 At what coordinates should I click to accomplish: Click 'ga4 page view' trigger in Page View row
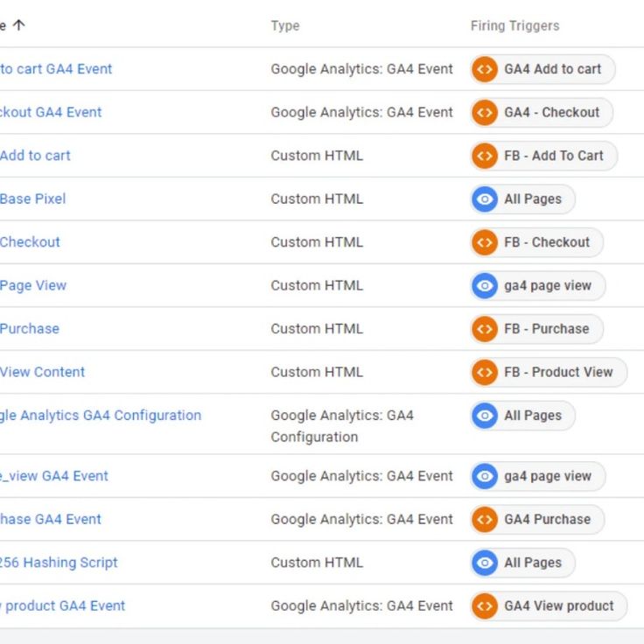538,285
